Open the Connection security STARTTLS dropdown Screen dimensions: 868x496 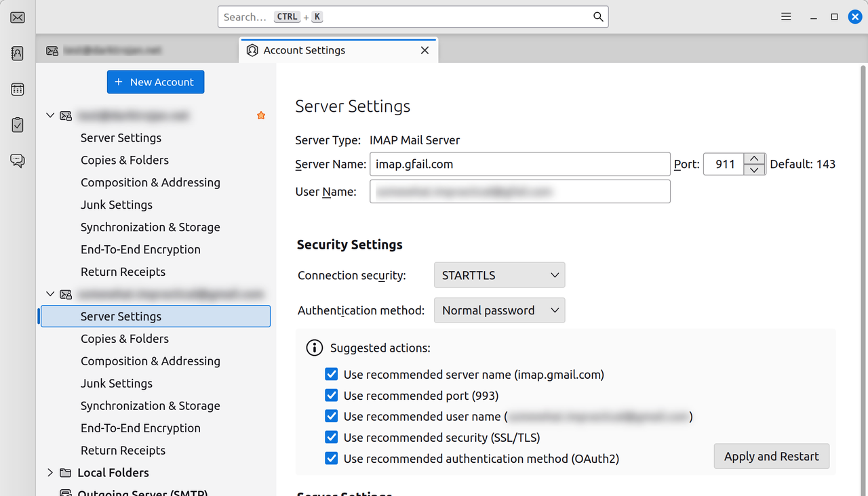point(499,275)
